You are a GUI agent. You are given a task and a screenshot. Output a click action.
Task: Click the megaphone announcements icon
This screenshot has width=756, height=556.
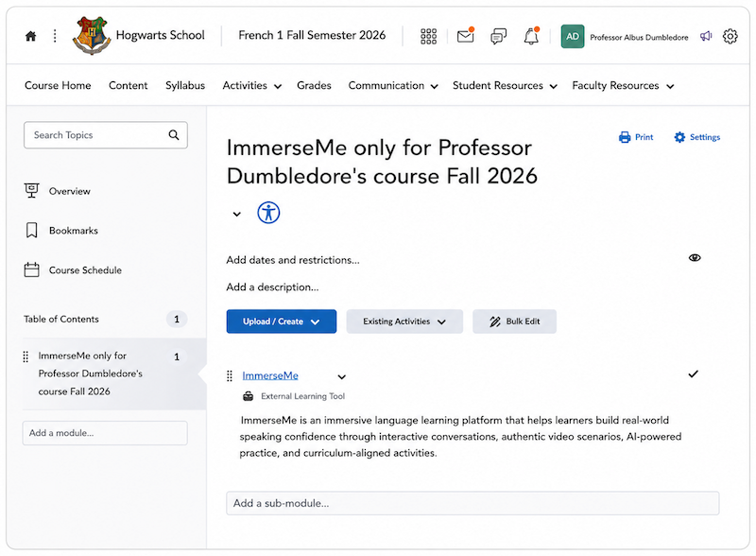point(706,36)
